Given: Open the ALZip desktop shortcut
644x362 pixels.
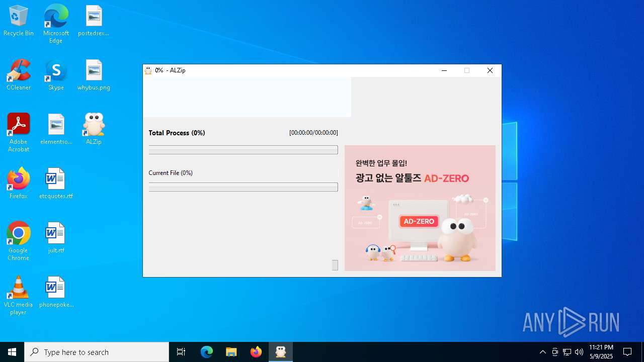Looking at the screenshot, I should click(x=94, y=130).
